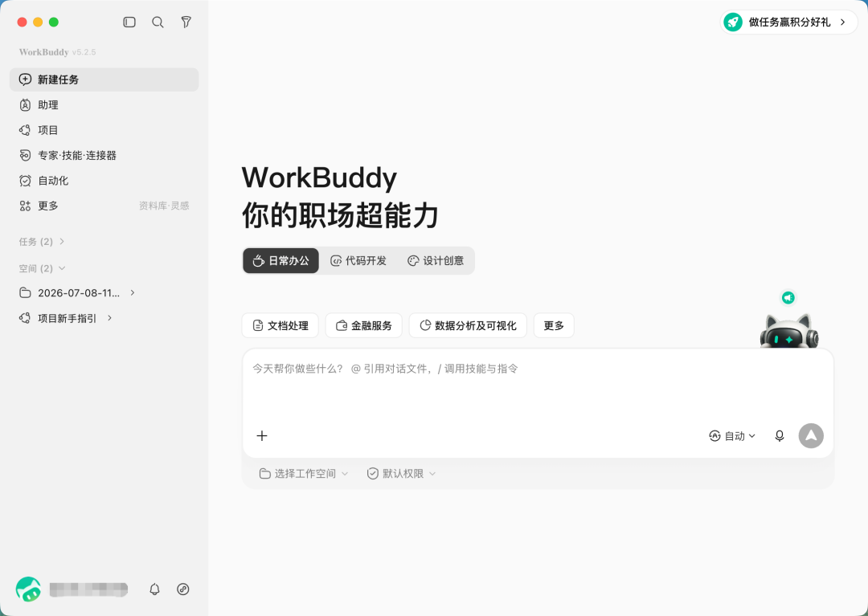Viewport: 868px width, 616px height.
Task: Open the 选择工作空间 dropdown
Action: pyautogui.click(x=304, y=473)
